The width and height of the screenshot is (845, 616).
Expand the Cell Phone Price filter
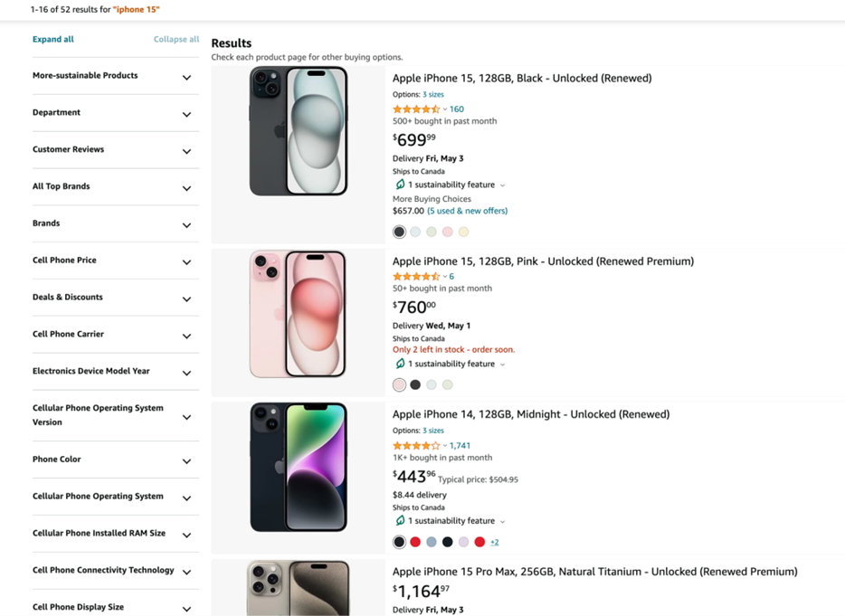click(186, 261)
